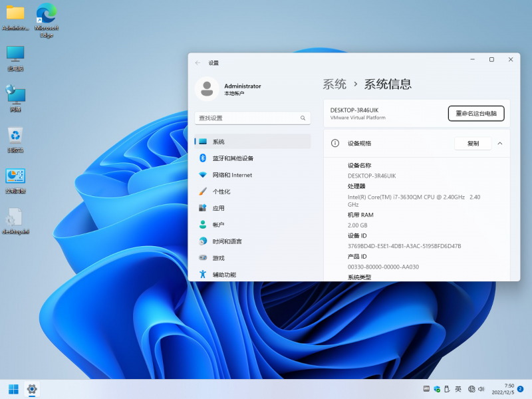
Task: Click the USB device tray icon
Action: tap(447, 389)
